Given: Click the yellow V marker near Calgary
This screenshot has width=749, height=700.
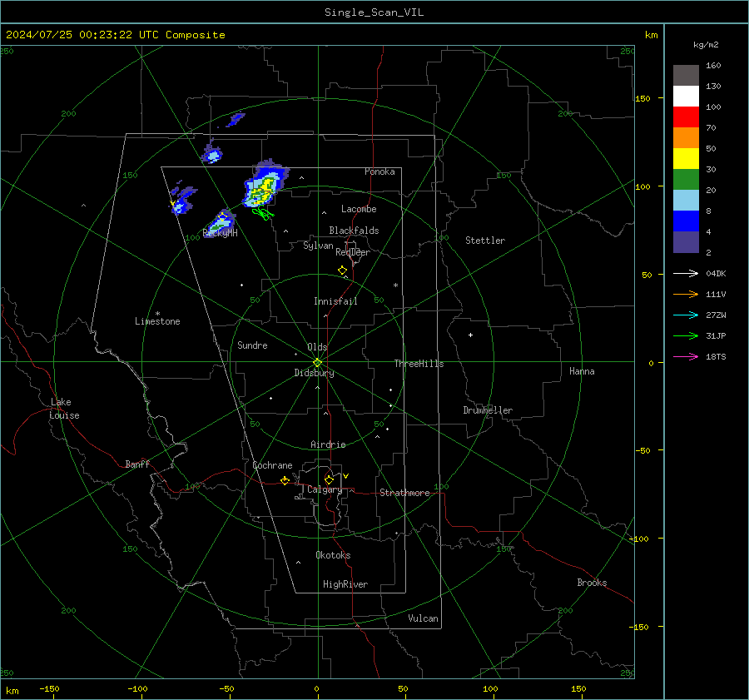Looking at the screenshot, I should click(x=346, y=476).
